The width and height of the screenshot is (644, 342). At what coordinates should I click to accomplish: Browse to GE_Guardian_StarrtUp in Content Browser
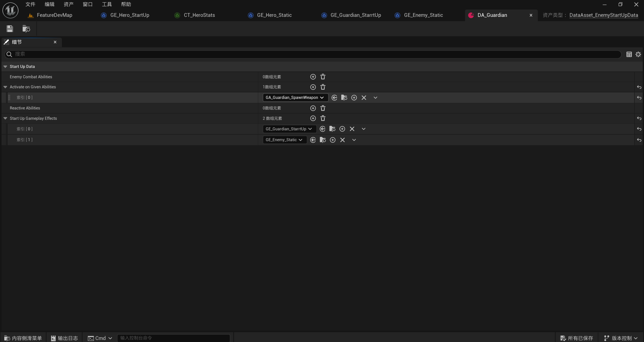click(x=332, y=129)
